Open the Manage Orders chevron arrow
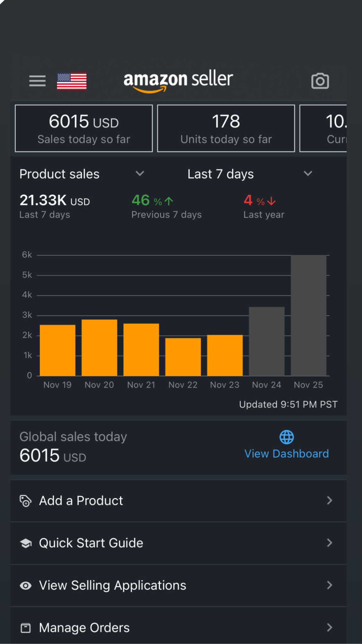Image resolution: width=362 pixels, height=644 pixels. point(329,628)
